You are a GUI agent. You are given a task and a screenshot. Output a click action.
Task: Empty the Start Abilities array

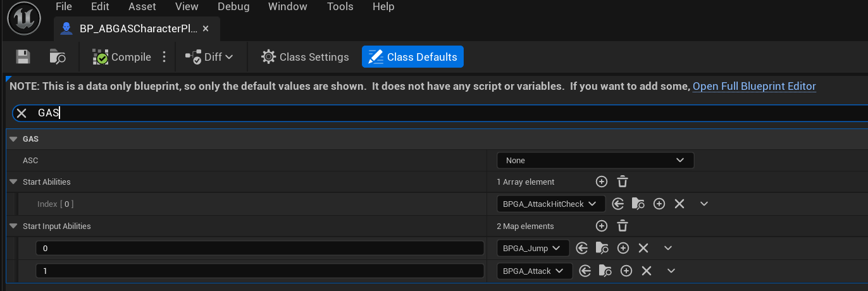[623, 182]
